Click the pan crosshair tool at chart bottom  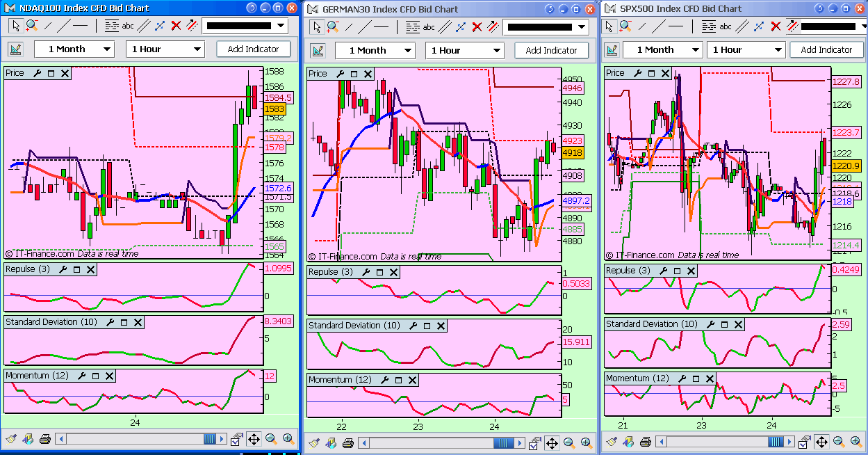pyautogui.click(x=254, y=439)
